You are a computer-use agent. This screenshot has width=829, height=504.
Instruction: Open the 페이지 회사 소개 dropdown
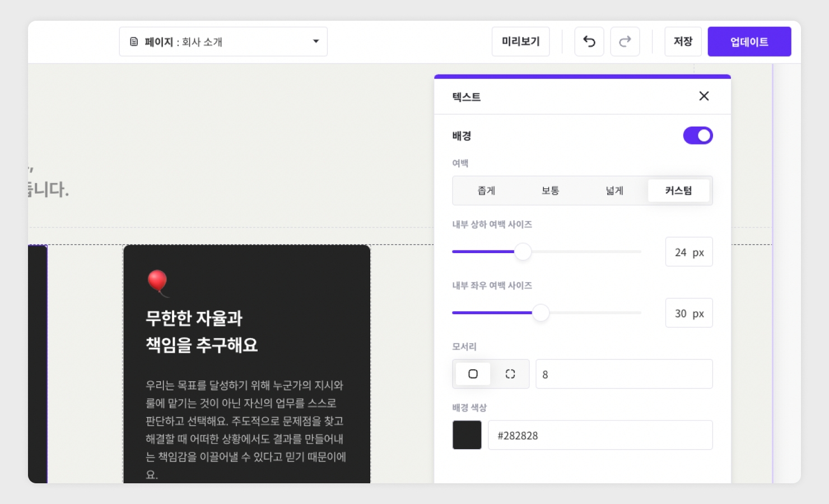pos(223,42)
